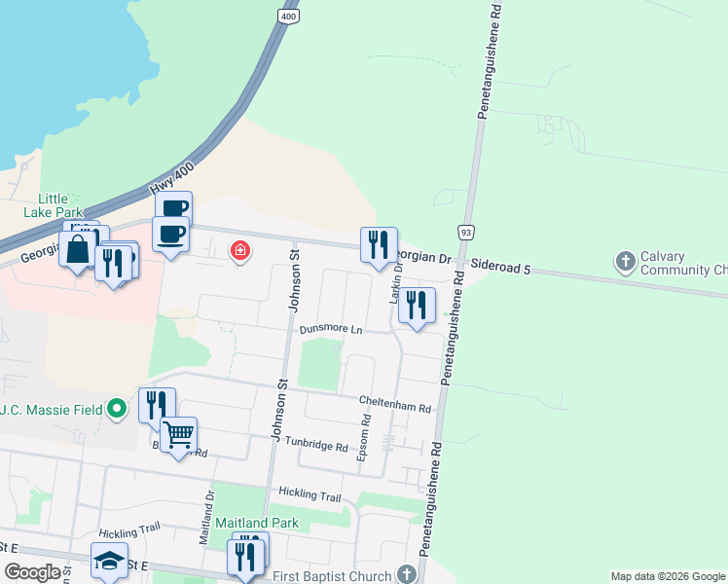Click the Tunbridge Rd street label
Image resolution: width=728 pixels, height=584 pixels.
tap(316, 444)
